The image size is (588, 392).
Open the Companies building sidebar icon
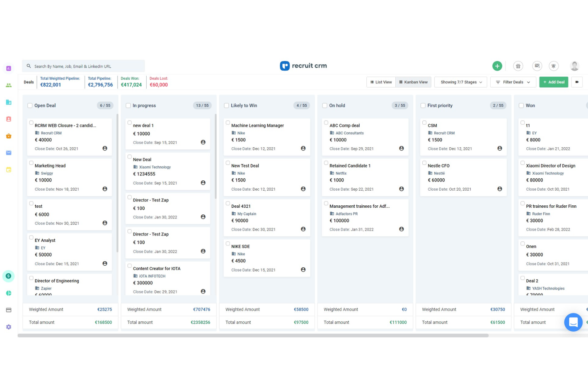(9, 102)
